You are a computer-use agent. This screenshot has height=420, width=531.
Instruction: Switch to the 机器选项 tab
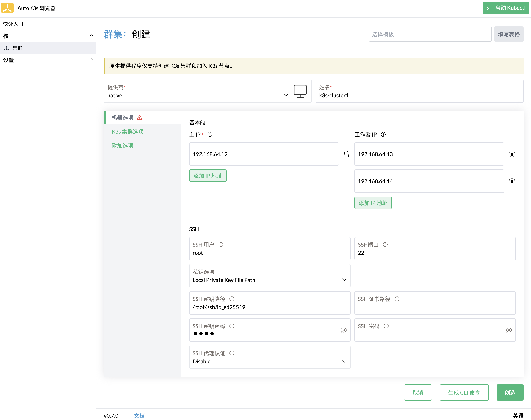142,118
